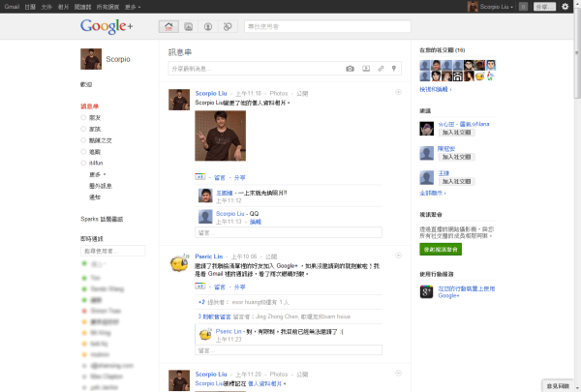
Task: Click the green start hangout button
Action: 441,250
